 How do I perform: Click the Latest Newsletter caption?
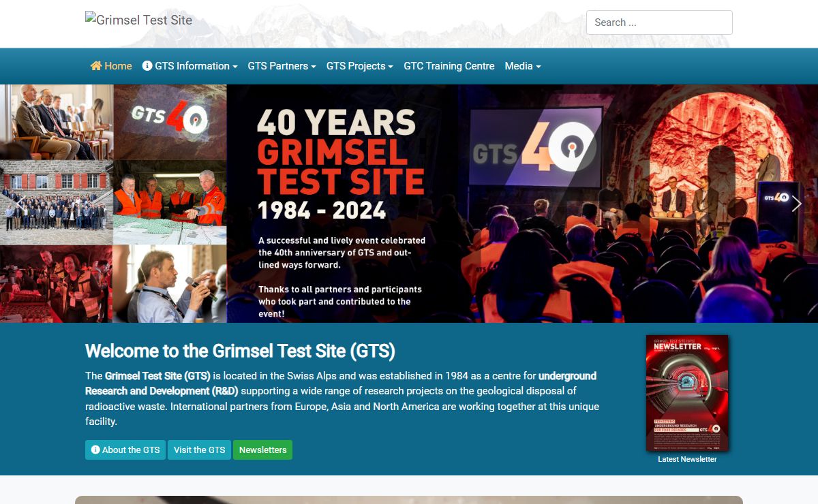pyautogui.click(x=687, y=459)
